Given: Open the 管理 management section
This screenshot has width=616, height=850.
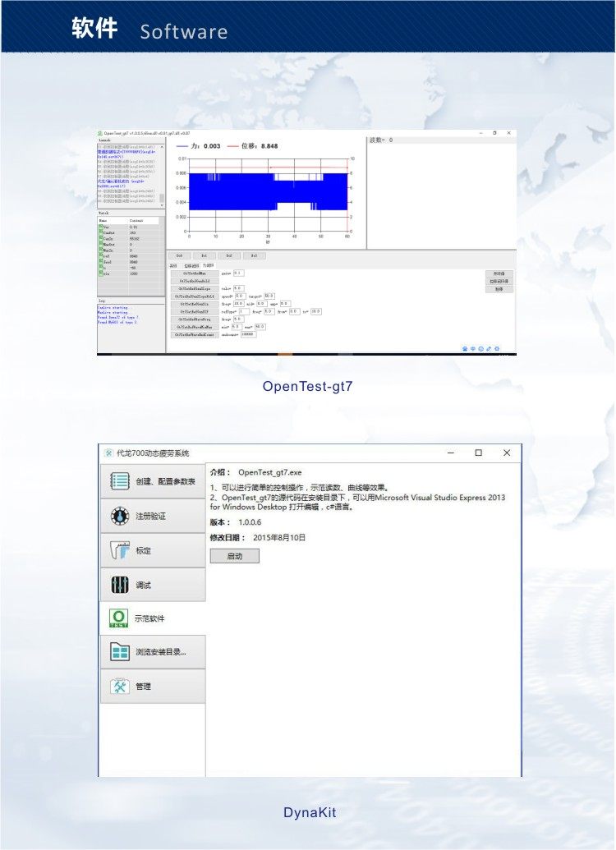Looking at the screenshot, I should 153,686.
